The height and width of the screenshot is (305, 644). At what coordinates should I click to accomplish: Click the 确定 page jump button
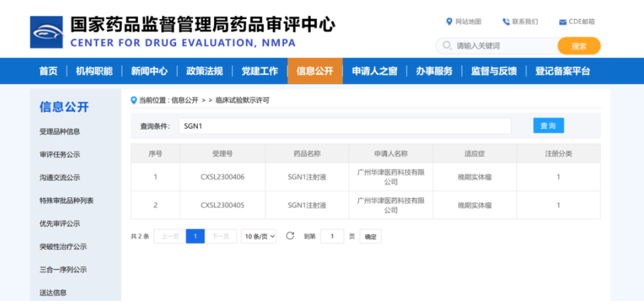pos(371,236)
